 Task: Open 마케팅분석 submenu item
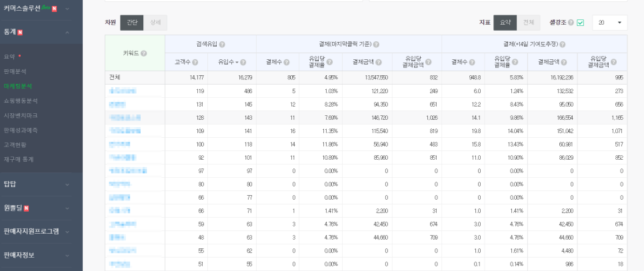coord(17,86)
